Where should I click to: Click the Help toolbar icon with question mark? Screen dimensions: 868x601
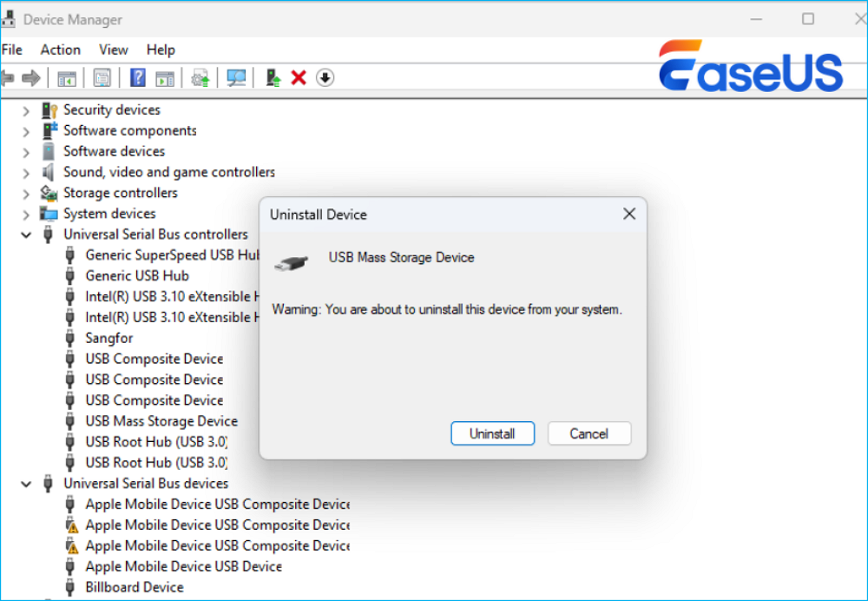(x=137, y=78)
